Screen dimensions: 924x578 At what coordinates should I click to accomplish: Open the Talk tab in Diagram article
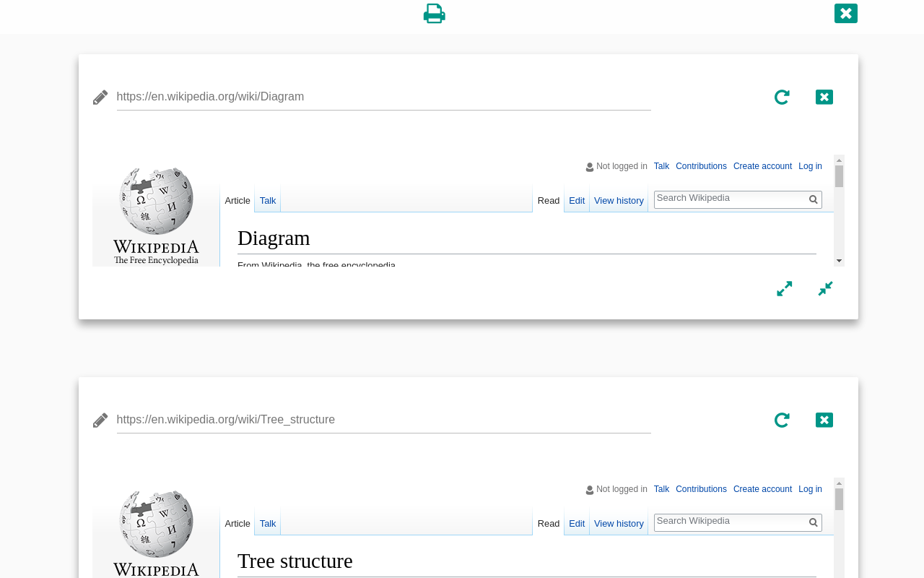(x=268, y=201)
